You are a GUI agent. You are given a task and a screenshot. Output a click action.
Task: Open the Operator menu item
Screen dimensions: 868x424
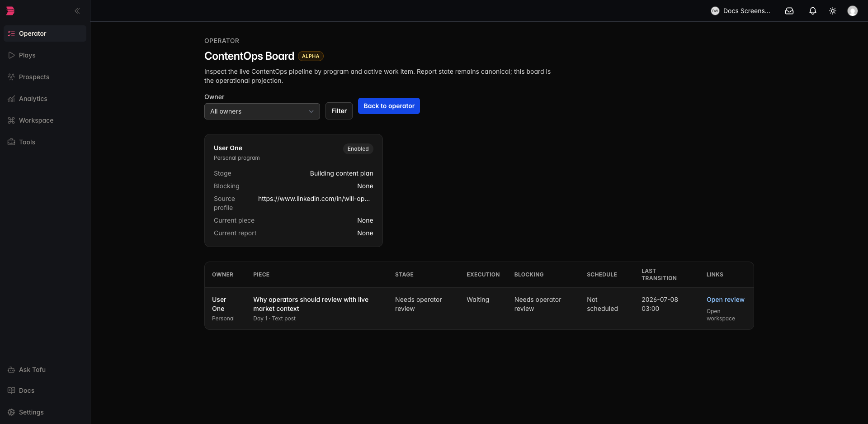[45, 33]
